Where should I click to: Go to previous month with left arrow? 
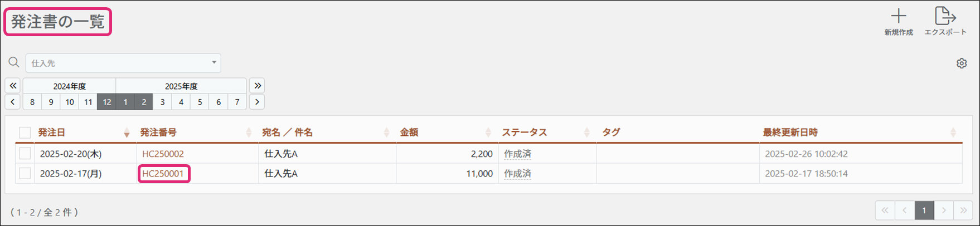[13, 102]
